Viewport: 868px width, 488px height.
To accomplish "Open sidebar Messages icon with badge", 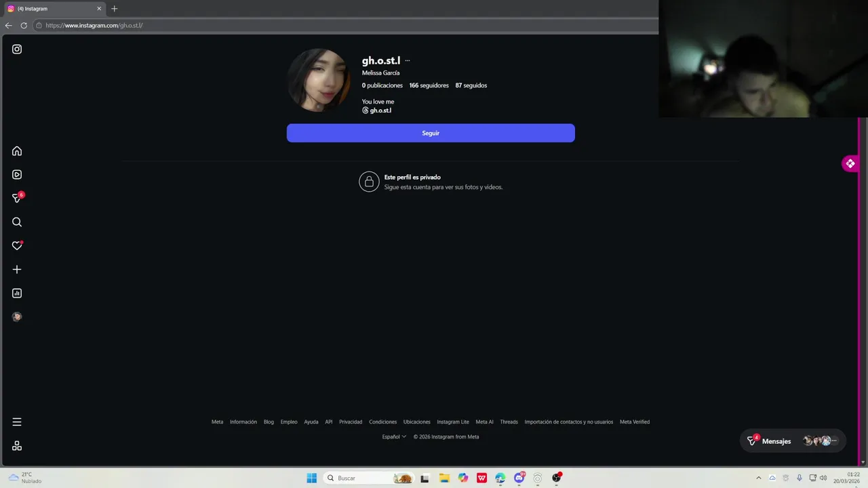I will click(18, 198).
